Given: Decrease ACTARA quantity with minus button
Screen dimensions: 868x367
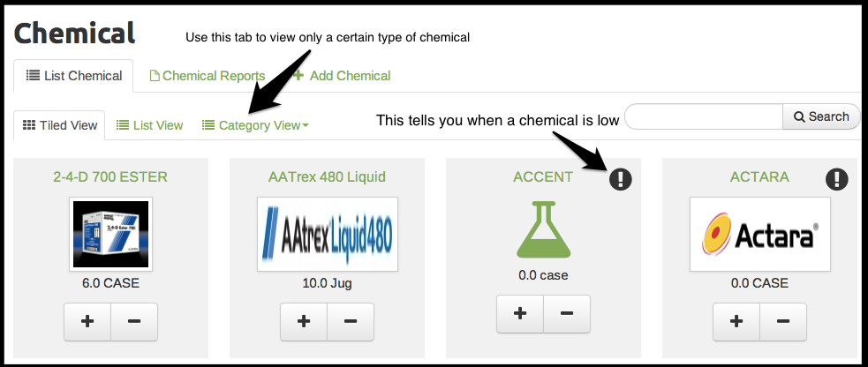Looking at the screenshot, I should click(x=782, y=322).
